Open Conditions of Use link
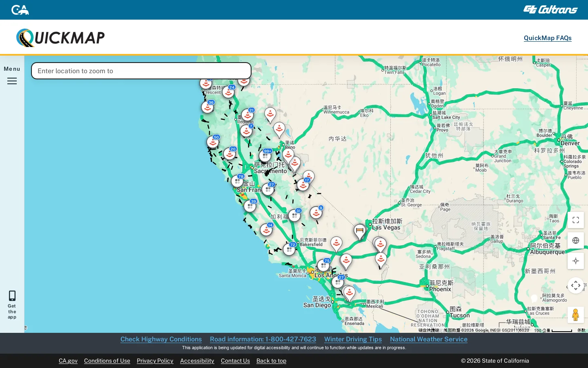The height and width of the screenshot is (368, 588). tap(107, 361)
